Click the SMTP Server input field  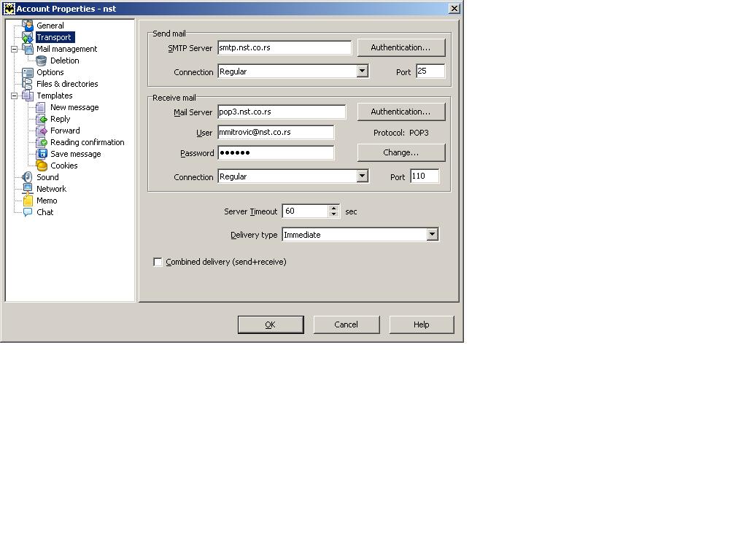coord(284,47)
